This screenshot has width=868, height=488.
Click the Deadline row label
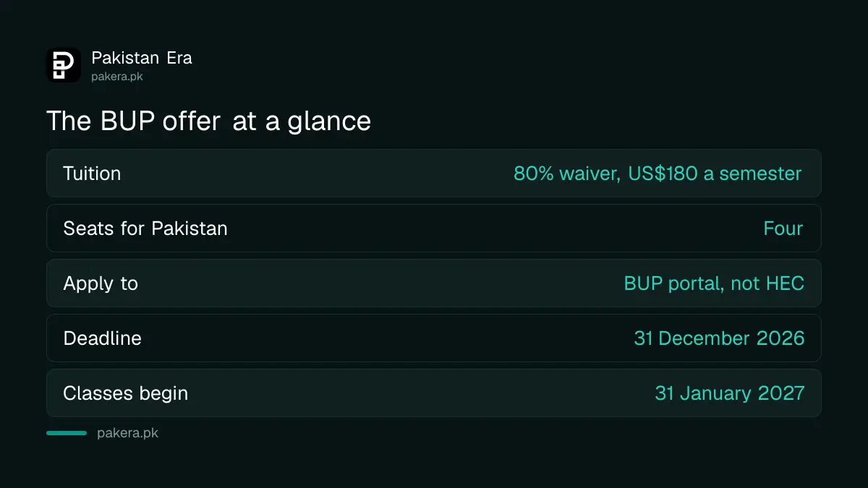click(x=102, y=338)
